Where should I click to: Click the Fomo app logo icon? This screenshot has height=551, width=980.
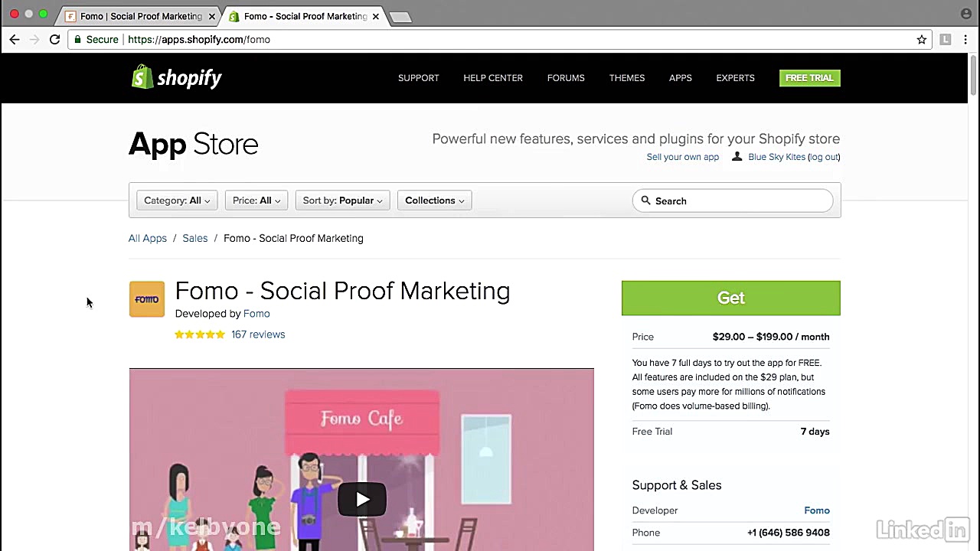[x=147, y=299]
